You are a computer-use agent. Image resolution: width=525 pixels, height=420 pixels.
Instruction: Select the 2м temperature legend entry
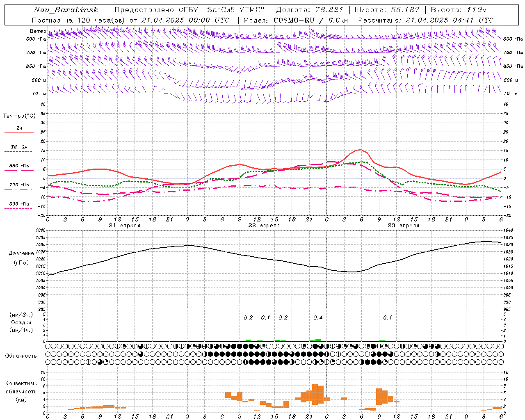19,128
